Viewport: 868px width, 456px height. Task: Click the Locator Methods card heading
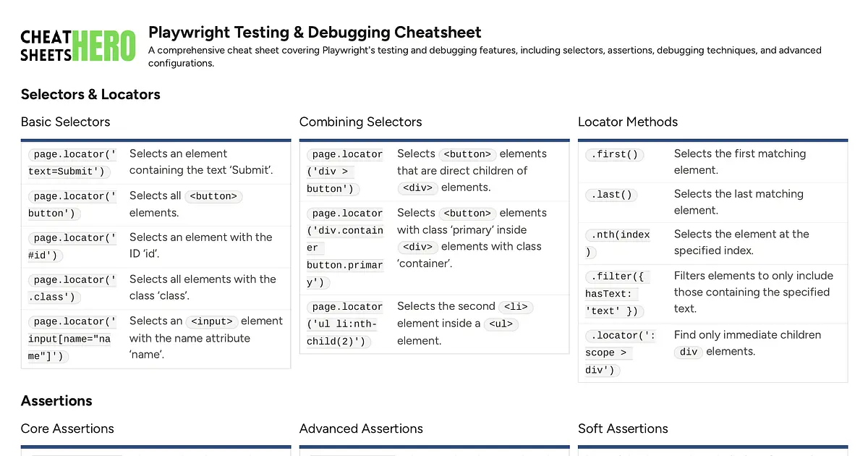(628, 122)
